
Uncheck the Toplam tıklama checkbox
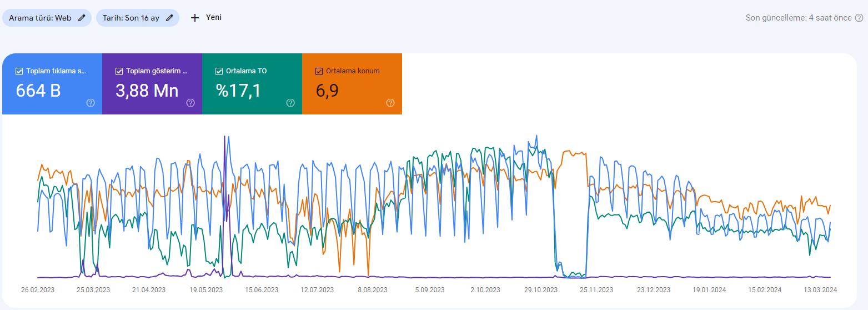(19, 71)
